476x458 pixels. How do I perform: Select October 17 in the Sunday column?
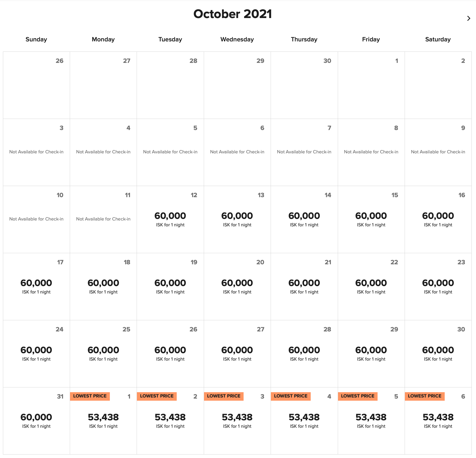click(36, 287)
